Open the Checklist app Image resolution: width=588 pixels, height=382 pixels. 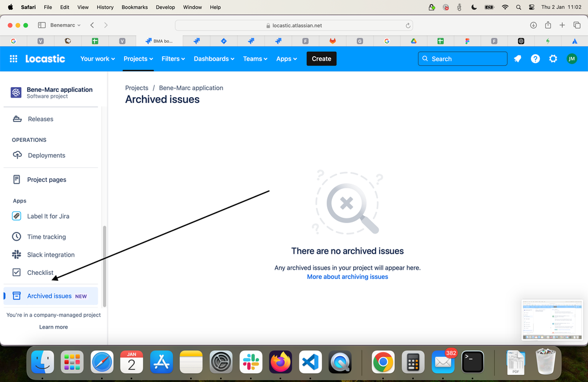[41, 273]
